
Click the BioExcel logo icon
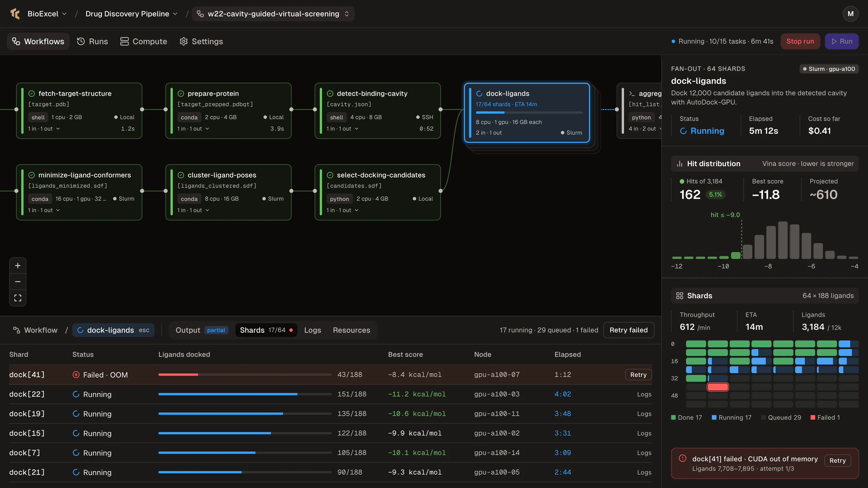[x=15, y=14]
